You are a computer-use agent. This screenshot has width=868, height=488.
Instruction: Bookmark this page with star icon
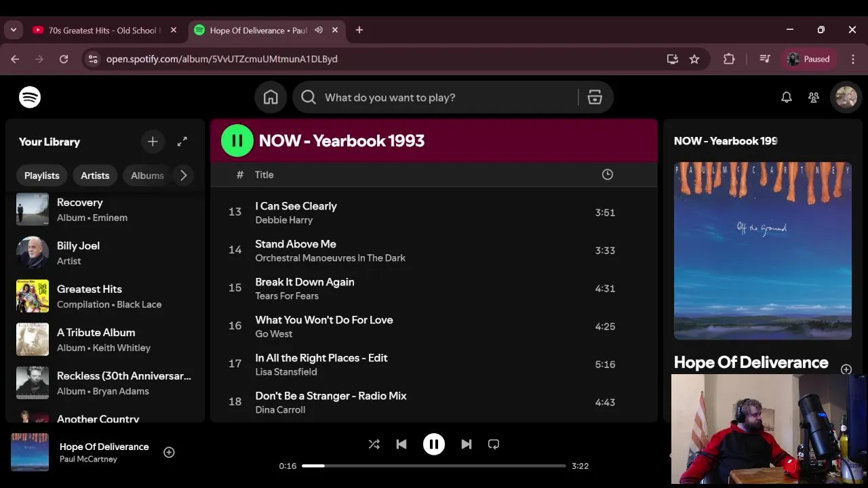pos(694,59)
